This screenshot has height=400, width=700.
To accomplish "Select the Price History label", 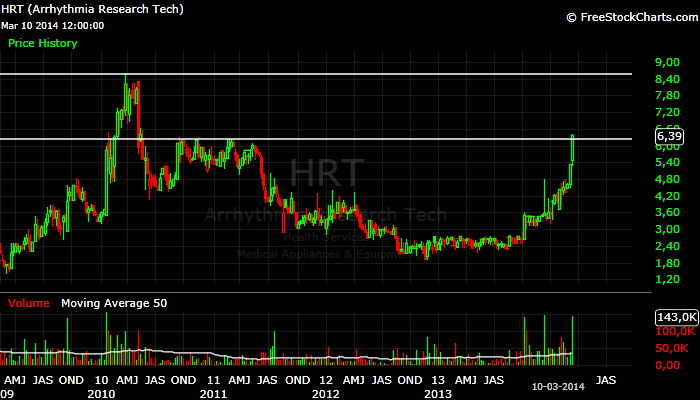I will pos(43,43).
